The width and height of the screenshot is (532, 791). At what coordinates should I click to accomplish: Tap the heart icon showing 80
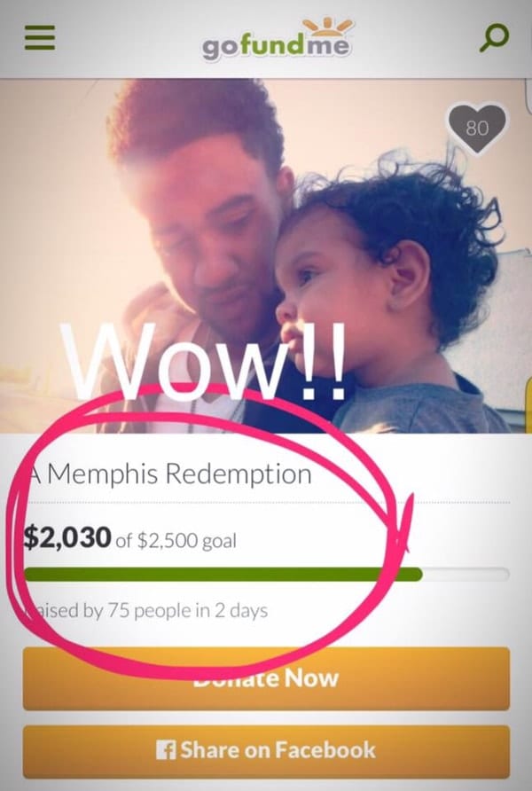pyautogui.click(x=477, y=128)
